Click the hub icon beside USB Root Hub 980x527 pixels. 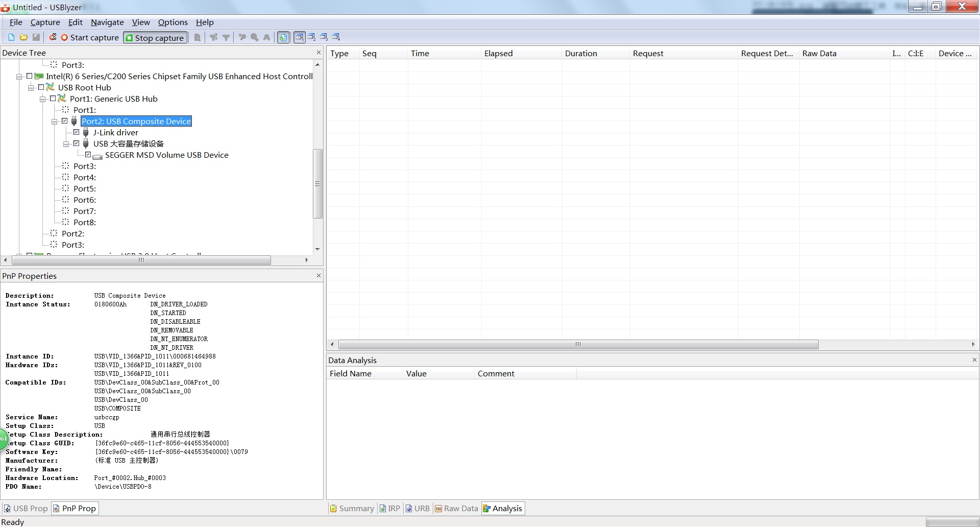[x=50, y=87]
